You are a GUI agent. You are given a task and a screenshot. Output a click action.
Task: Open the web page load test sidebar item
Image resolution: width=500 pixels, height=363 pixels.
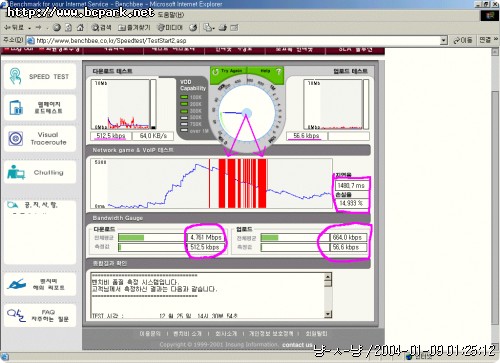40,108
